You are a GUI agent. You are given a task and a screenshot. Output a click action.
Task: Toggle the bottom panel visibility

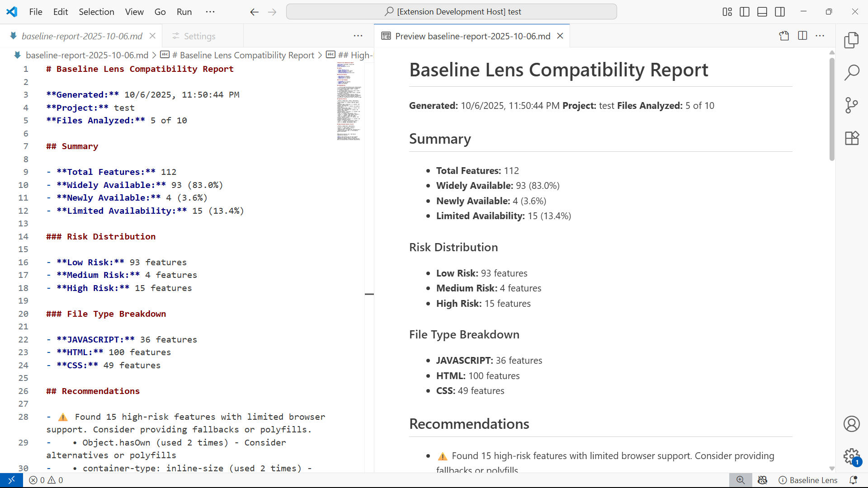[762, 12]
